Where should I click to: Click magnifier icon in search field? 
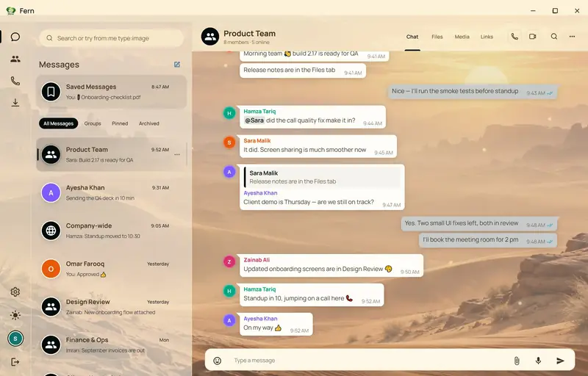[49, 38]
